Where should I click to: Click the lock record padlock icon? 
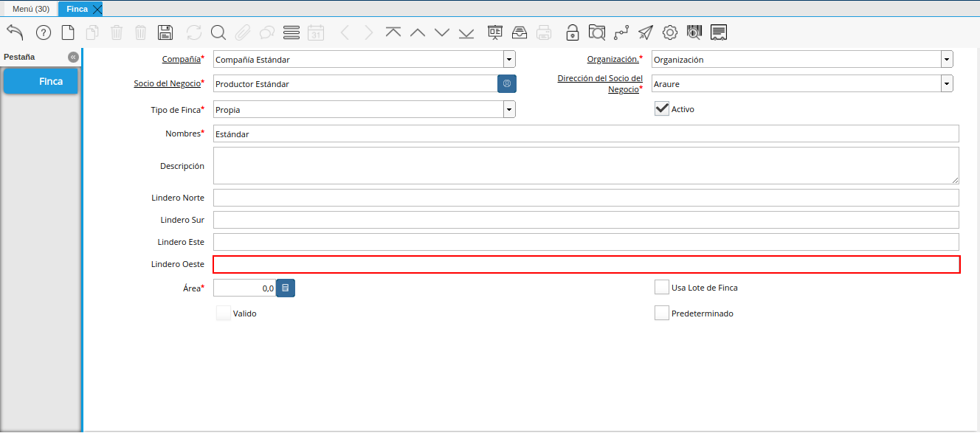[573, 32]
